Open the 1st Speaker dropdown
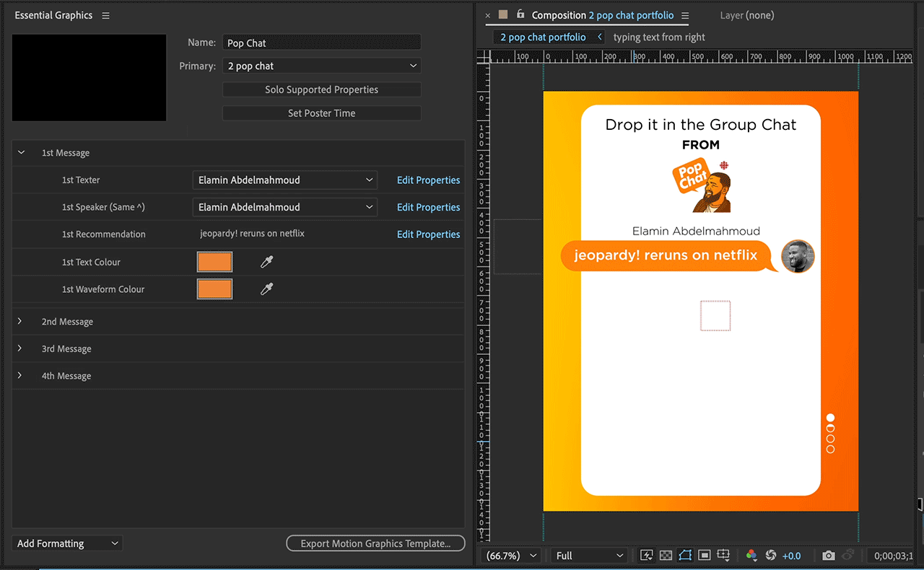The image size is (924, 570). pyautogui.click(x=285, y=207)
